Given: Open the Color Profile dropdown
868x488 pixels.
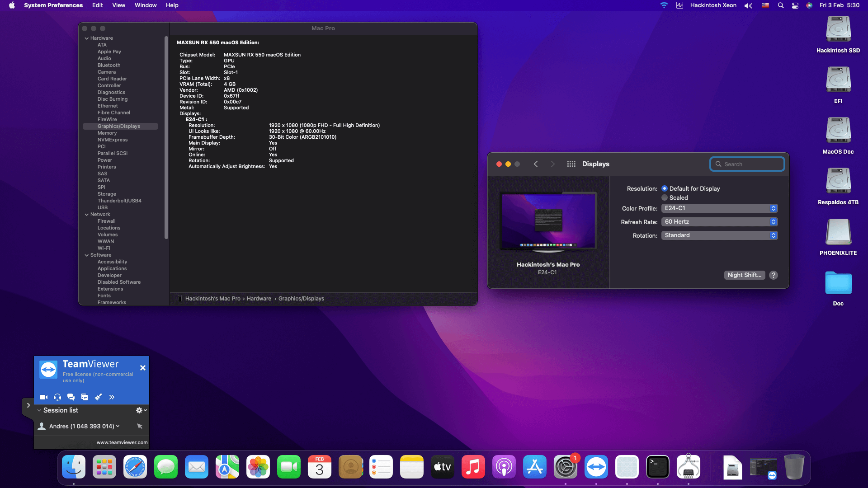Looking at the screenshot, I should (719, 208).
